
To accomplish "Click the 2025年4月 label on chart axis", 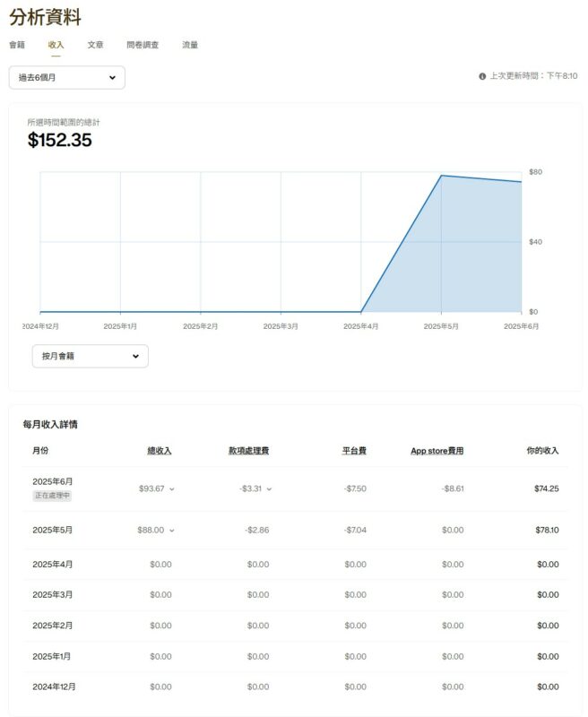I will [360, 326].
